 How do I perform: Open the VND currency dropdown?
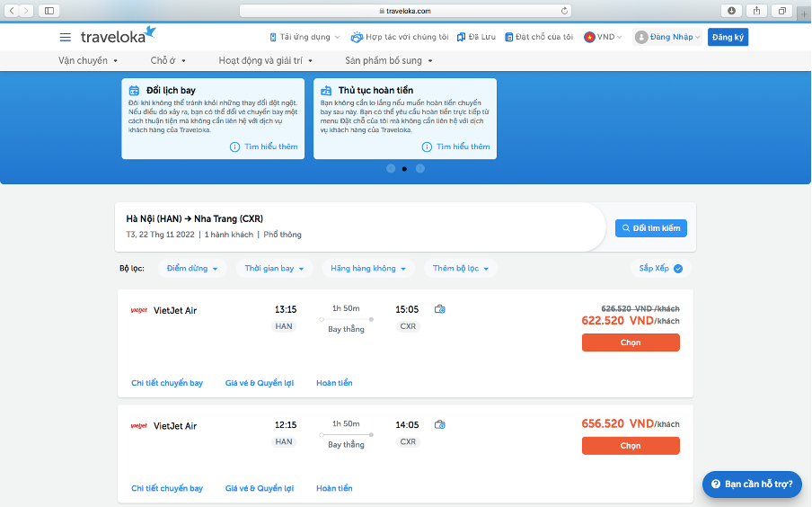(604, 38)
